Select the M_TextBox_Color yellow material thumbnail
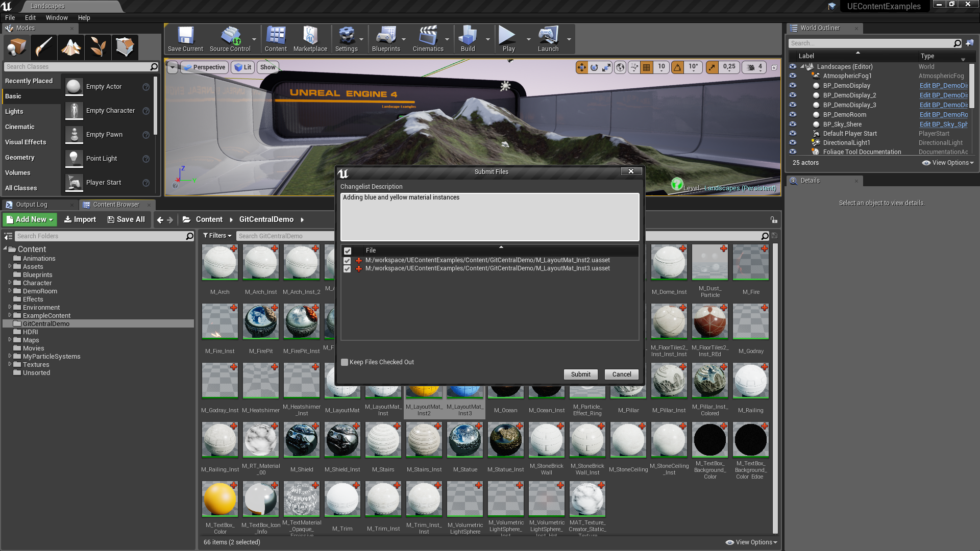980x551 pixels. (x=220, y=499)
